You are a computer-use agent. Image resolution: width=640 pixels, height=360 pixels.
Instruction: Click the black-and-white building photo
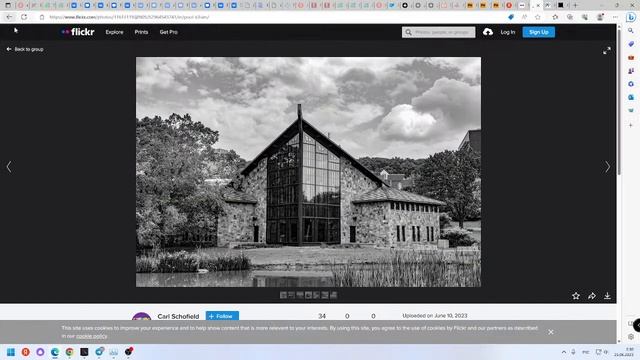tap(308, 172)
